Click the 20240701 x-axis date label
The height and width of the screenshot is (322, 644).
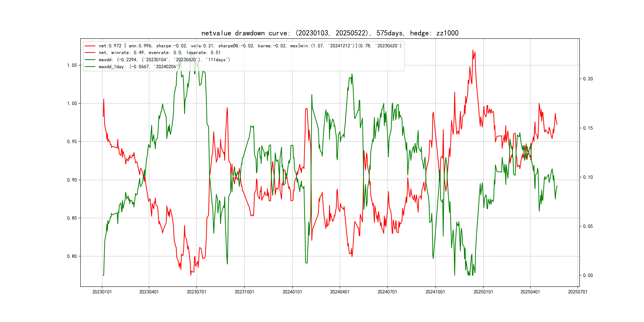click(x=387, y=292)
